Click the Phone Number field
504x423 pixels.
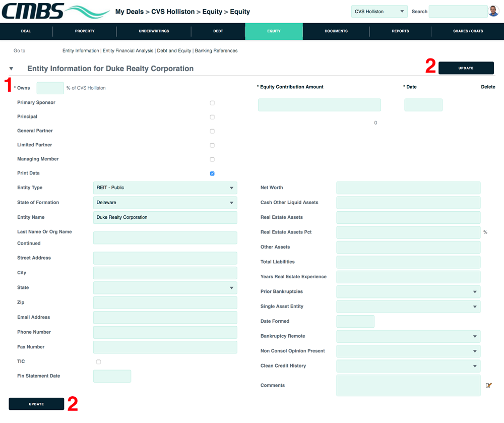point(165,332)
